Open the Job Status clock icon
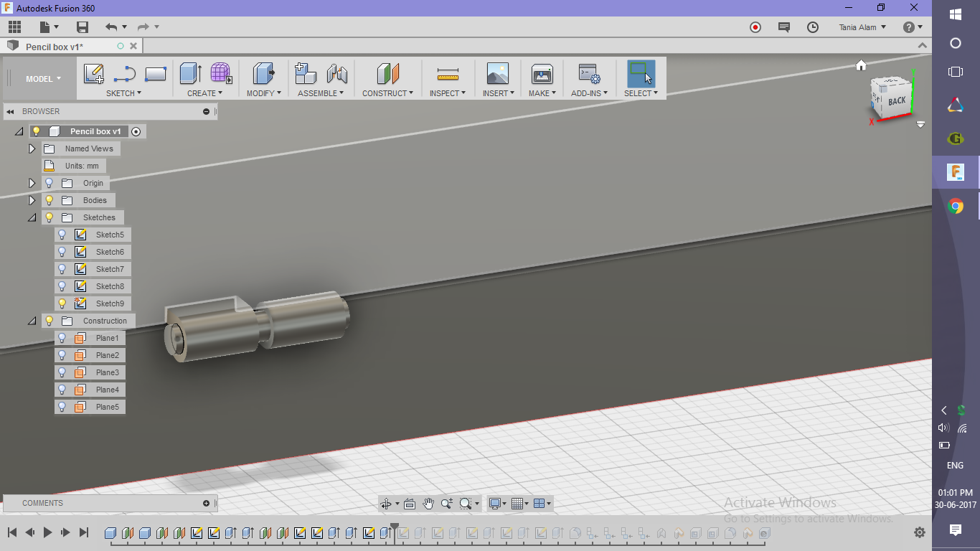The height and width of the screenshot is (551, 980). coord(813,27)
